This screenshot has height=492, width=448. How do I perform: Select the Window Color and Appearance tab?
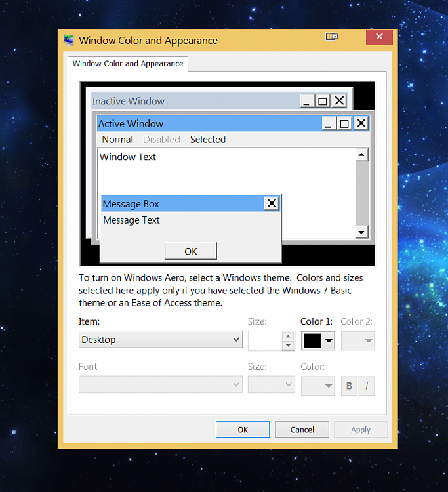point(128,64)
